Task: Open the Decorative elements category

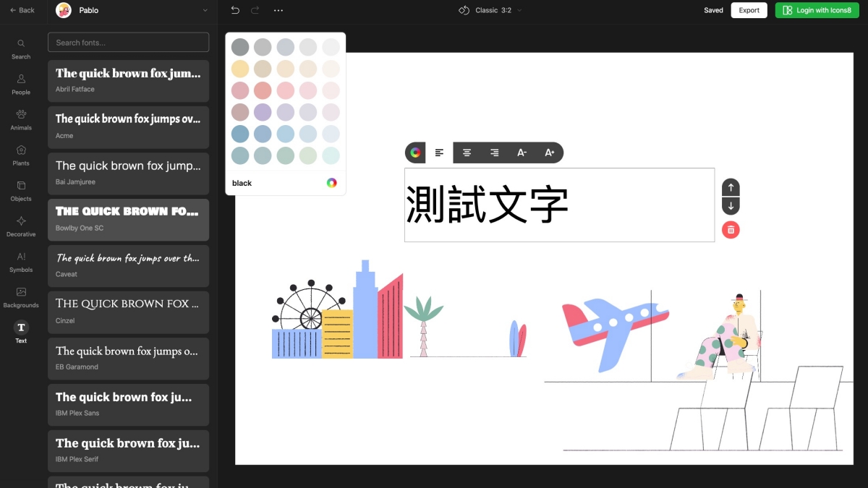Action: tap(21, 226)
